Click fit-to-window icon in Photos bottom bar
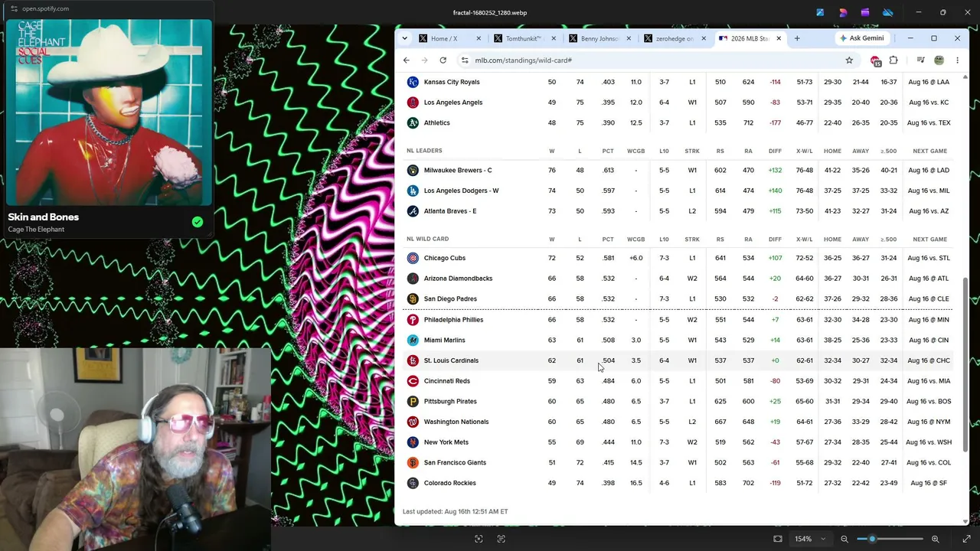 click(778, 539)
